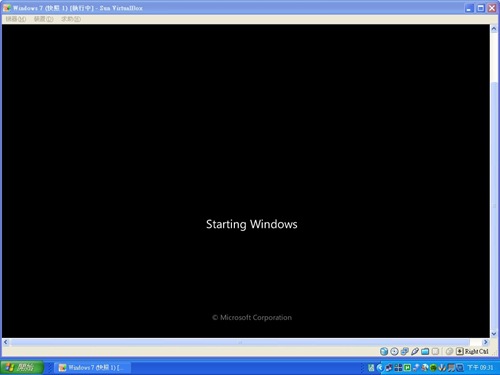Click the horizontal scrollbar left arrow
This screenshot has width=500, height=375.
(x=6, y=342)
